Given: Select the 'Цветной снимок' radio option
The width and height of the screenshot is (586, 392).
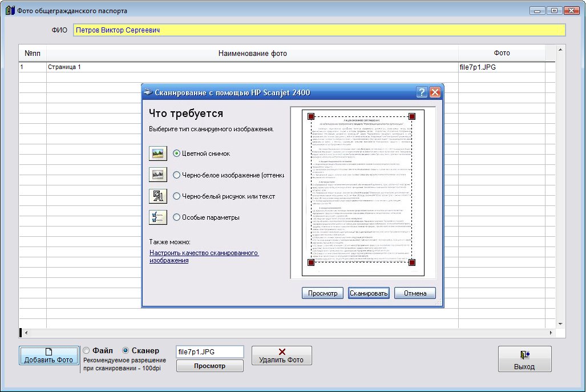Looking at the screenshot, I should coord(177,153).
